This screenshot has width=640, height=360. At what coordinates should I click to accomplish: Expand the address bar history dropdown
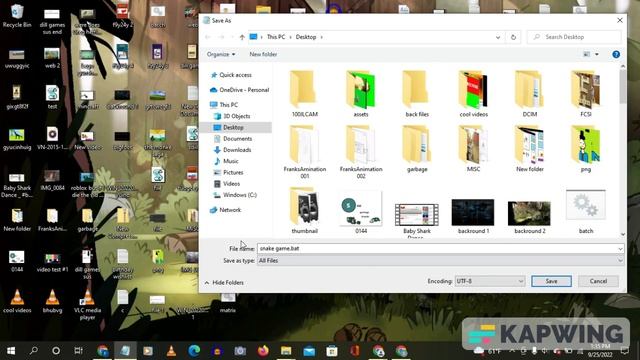pos(498,37)
